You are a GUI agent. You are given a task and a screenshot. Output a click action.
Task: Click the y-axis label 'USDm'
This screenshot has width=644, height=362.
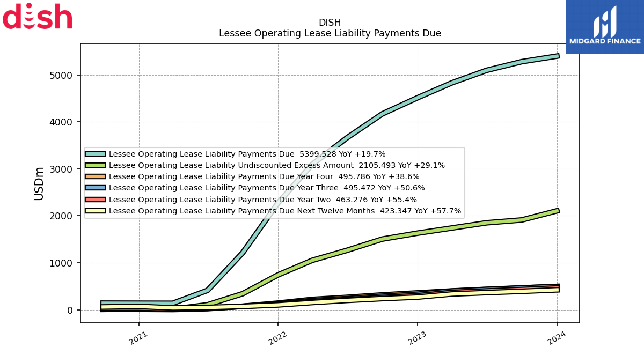[x=39, y=183]
